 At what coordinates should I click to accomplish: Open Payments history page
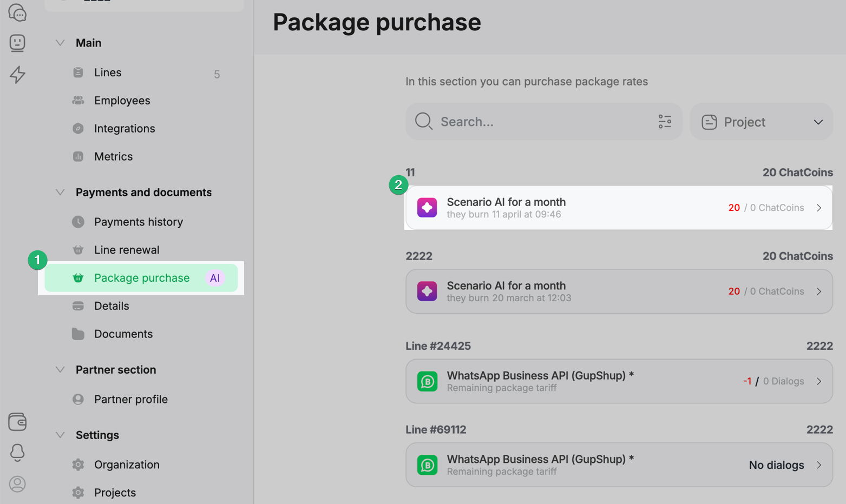(x=138, y=222)
